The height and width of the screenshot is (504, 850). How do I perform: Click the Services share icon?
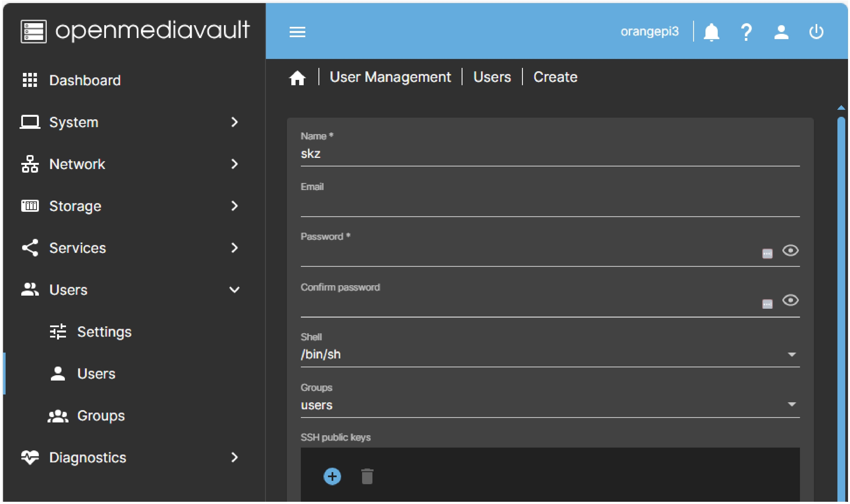tap(30, 248)
